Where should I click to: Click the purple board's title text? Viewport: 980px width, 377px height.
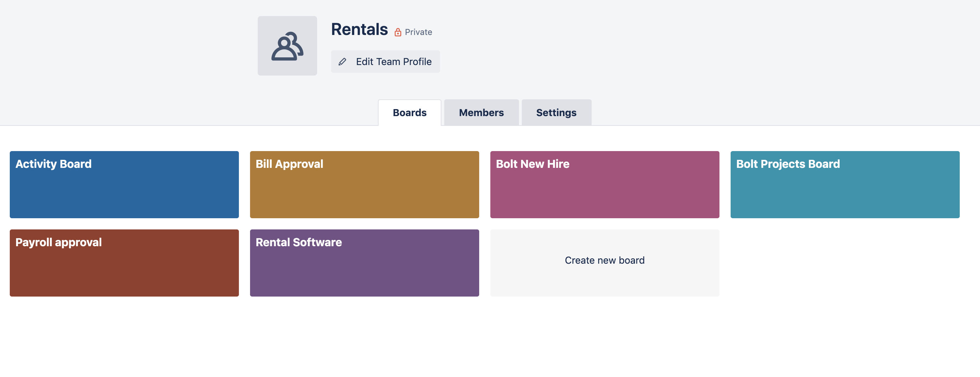pyautogui.click(x=298, y=242)
